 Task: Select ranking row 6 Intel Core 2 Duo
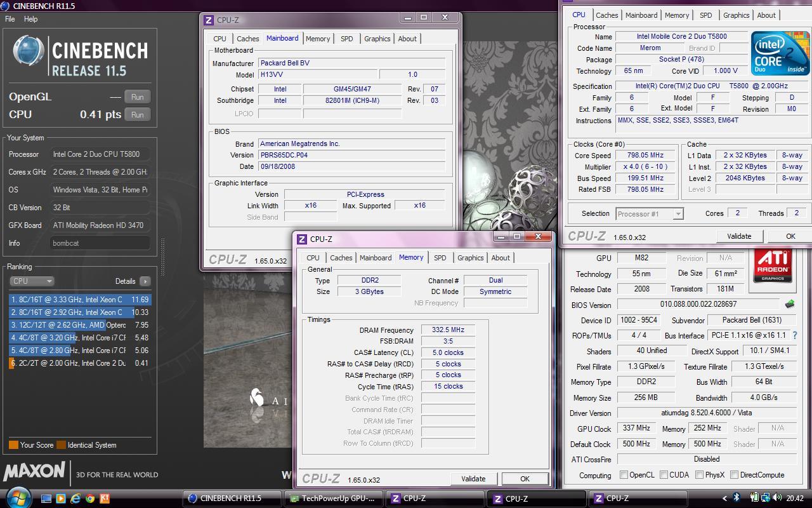click(80, 363)
